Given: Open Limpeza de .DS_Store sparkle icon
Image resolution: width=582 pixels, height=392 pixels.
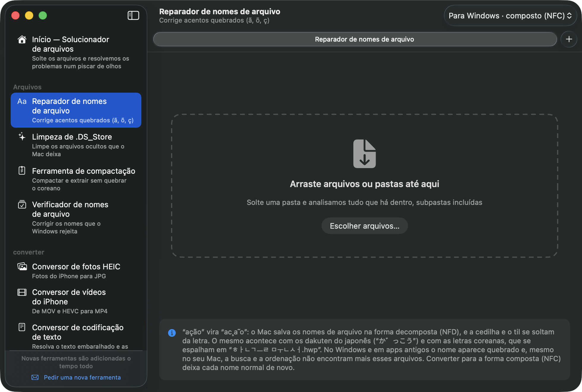Looking at the screenshot, I should (22, 137).
